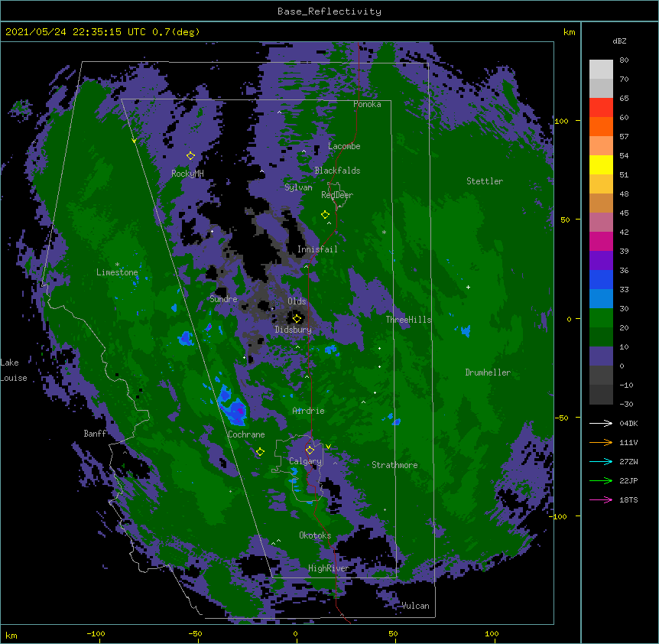The width and height of the screenshot is (659, 644).
Task: Select the red 60-65 dBZ color swatch
Action: click(601, 108)
